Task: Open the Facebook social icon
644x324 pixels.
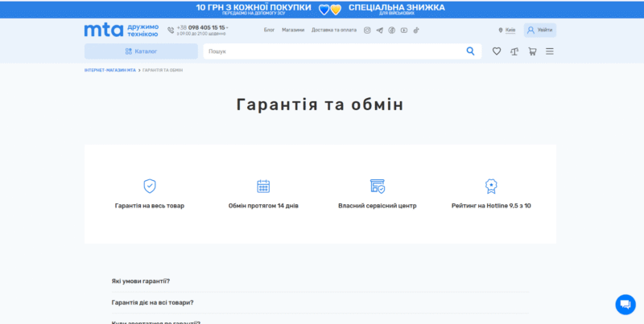Action: (x=392, y=30)
